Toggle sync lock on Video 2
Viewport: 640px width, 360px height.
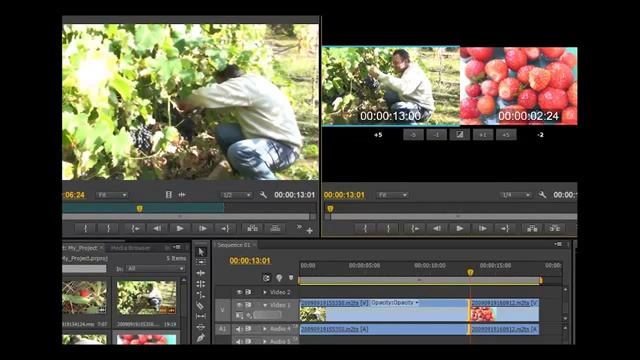coord(248,292)
